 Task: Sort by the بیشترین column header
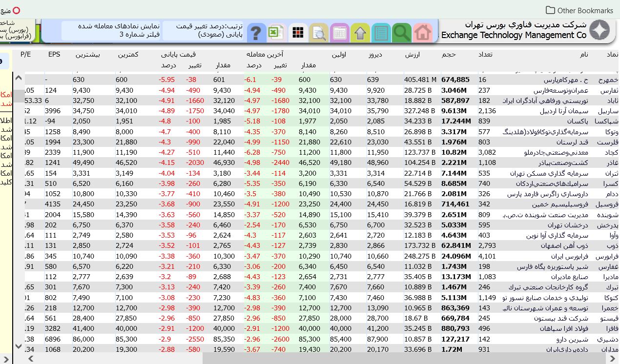(x=88, y=55)
